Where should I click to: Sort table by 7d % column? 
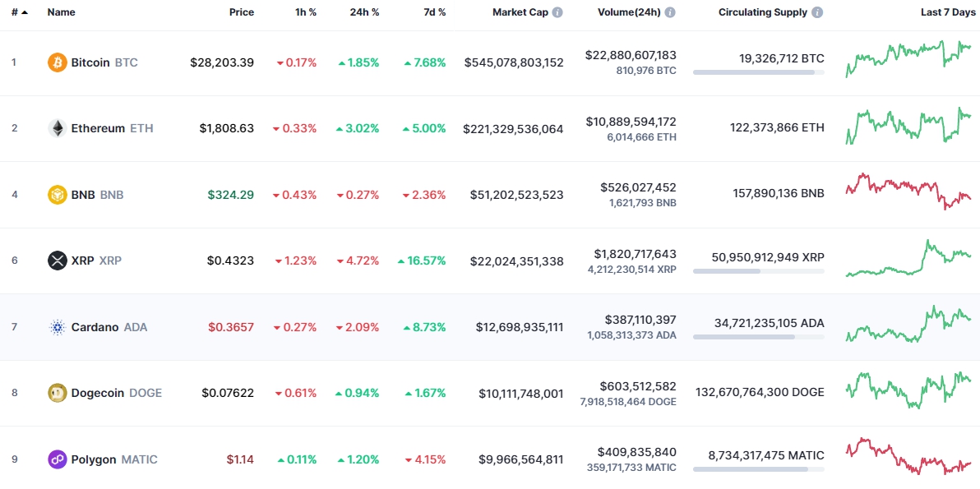coord(434,12)
